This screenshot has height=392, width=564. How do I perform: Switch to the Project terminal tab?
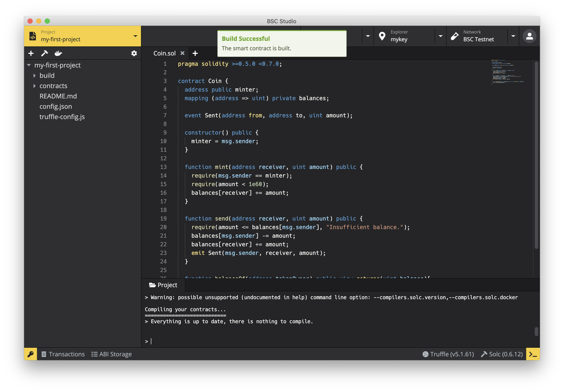(x=163, y=285)
